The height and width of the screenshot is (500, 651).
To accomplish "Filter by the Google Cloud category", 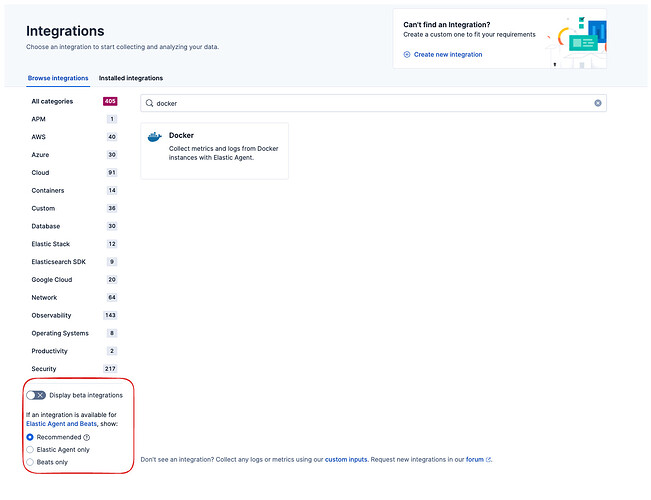I will pyautogui.click(x=74, y=280).
